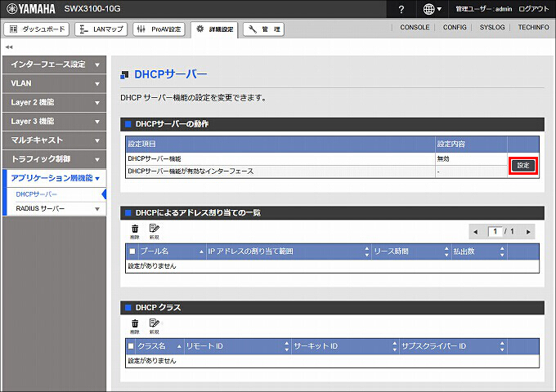Screen dimensions: 556x392
Task: Open the TECHINFO link
Action: (533, 27)
